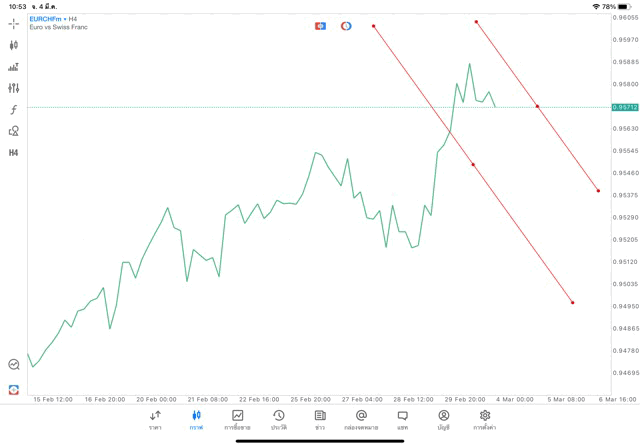Switch to the ราคา quotes tab

(x=155, y=420)
